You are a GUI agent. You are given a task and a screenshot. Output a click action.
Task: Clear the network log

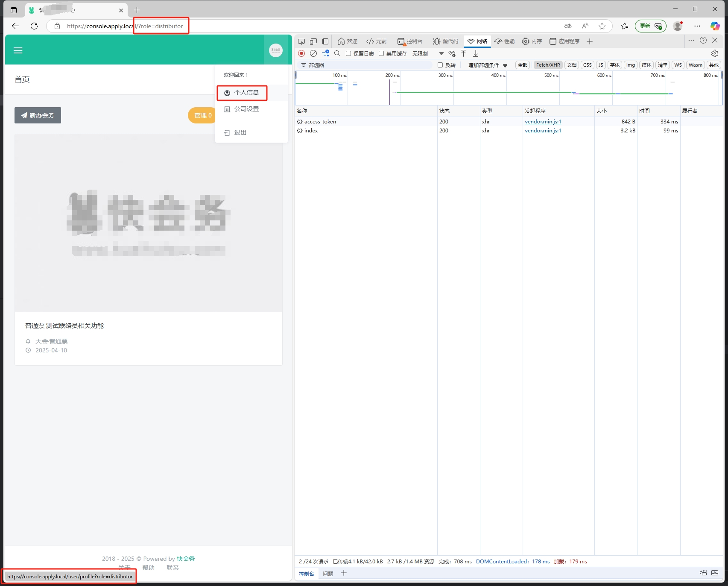coord(313,53)
